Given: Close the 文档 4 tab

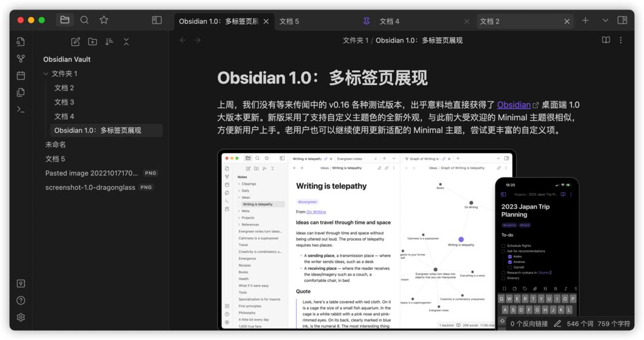Looking at the screenshot, I should tap(466, 21).
